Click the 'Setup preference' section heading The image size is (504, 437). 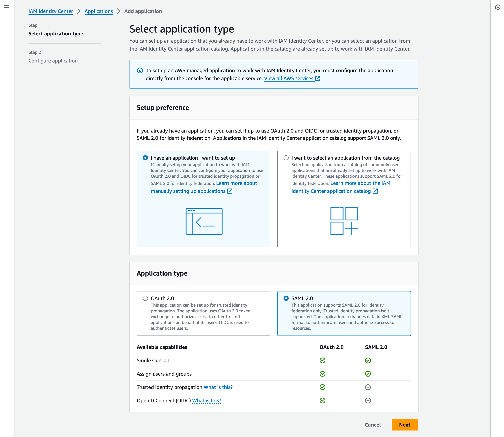(163, 108)
